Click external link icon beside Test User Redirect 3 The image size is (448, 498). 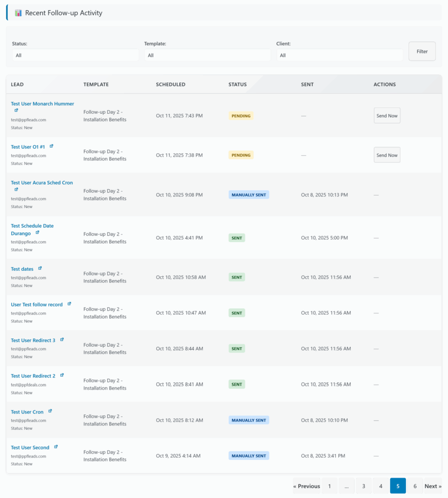coord(62,339)
